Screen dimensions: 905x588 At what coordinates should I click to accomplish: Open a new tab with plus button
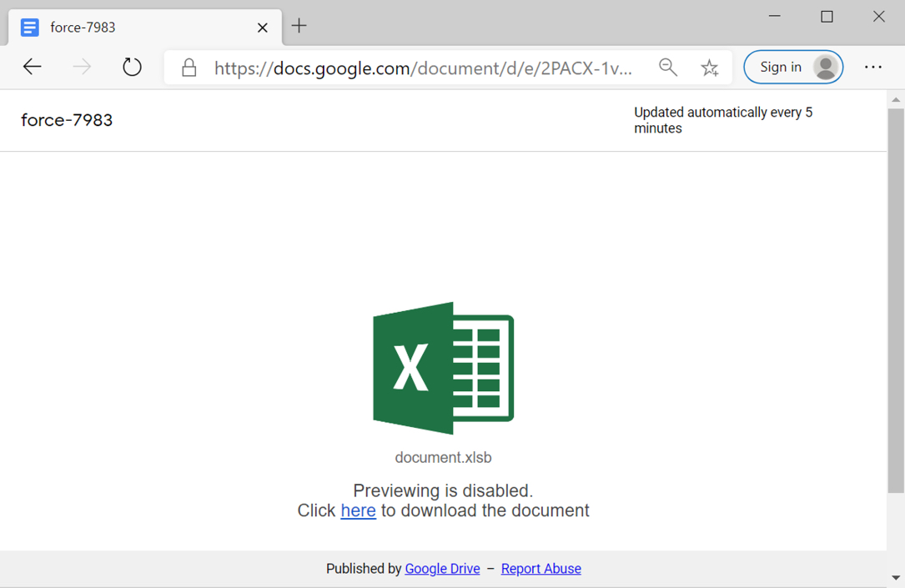(x=299, y=26)
